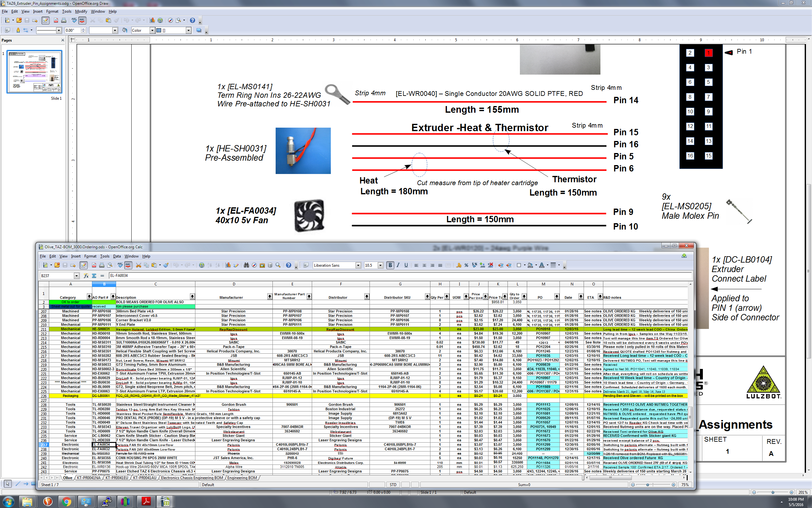The width and height of the screenshot is (812, 508).
Task: Toggle Center Horizontally in Calc toolbar
Action: pos(424,265)
